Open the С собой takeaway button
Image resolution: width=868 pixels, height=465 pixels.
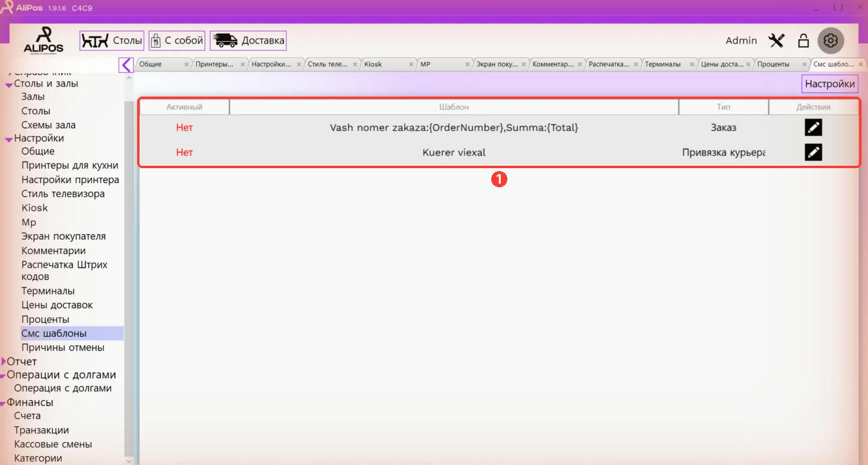click(x=177, y=41)
